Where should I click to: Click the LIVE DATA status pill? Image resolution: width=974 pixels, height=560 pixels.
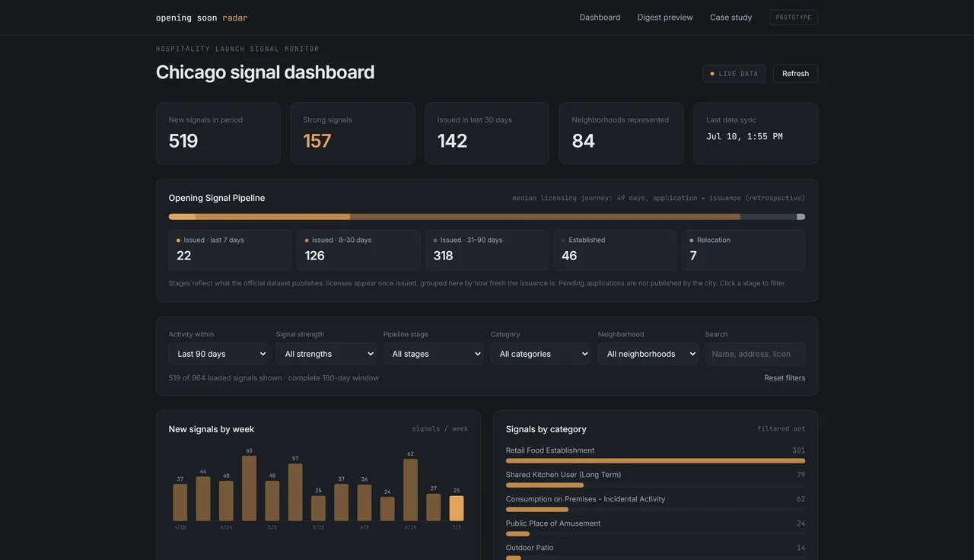734,74
